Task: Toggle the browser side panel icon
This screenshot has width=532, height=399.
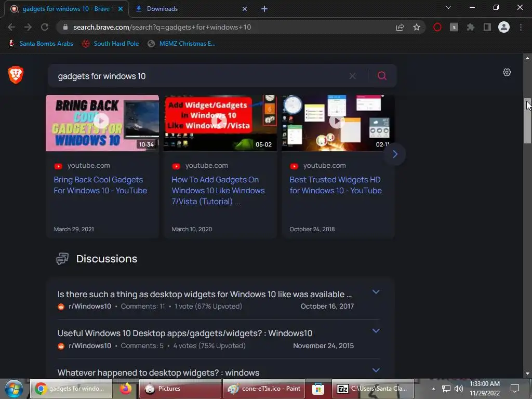Action: point(487,27)
